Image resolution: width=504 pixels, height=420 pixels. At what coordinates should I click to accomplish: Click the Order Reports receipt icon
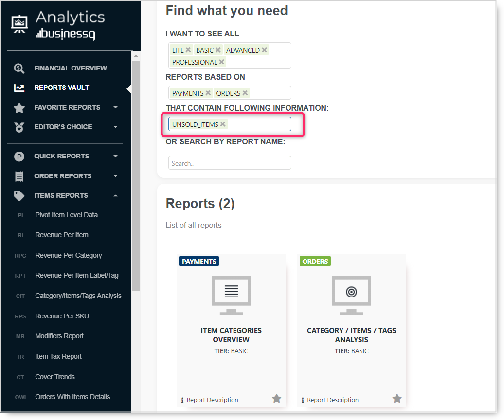(x=19, y=176)
